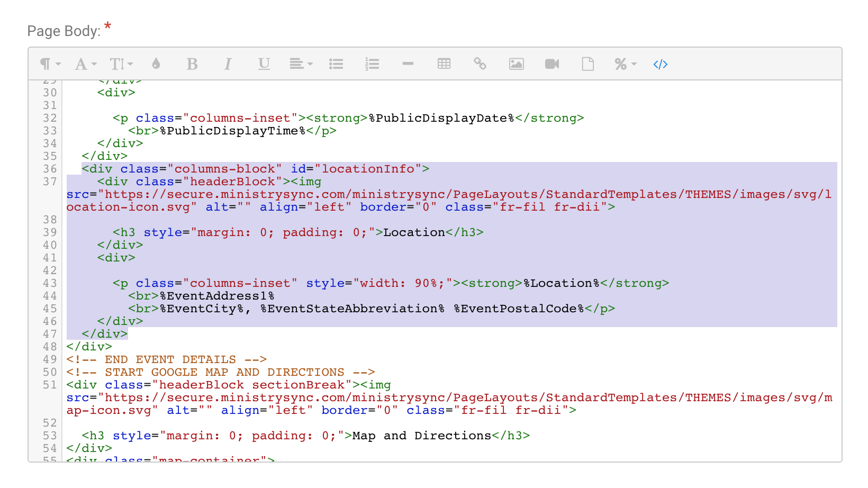The image size is (868, 488).
Task: Insert an unordered bullet list
Action: coord(336,64)
